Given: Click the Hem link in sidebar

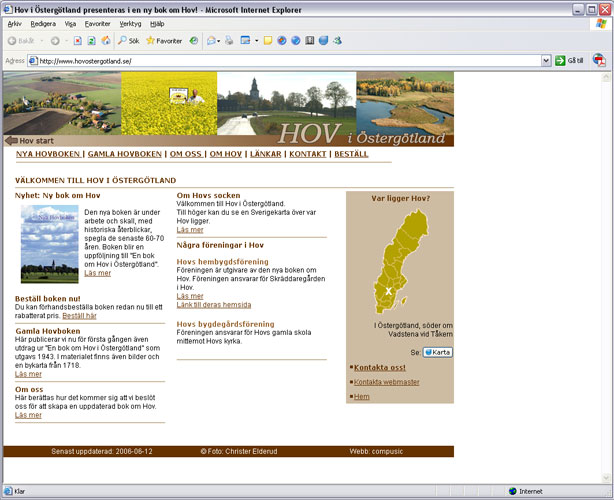Looking at the screenshot, I should 361,397.
